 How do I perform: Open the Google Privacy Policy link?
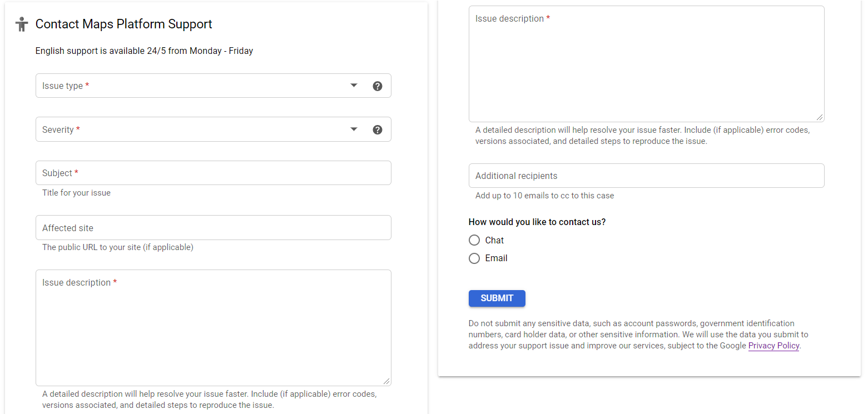tap(773, 346)
